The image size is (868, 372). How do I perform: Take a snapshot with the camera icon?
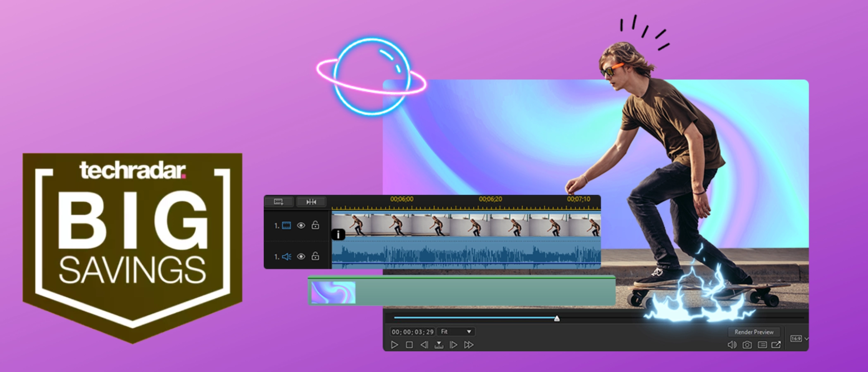(x=747, y=345)
